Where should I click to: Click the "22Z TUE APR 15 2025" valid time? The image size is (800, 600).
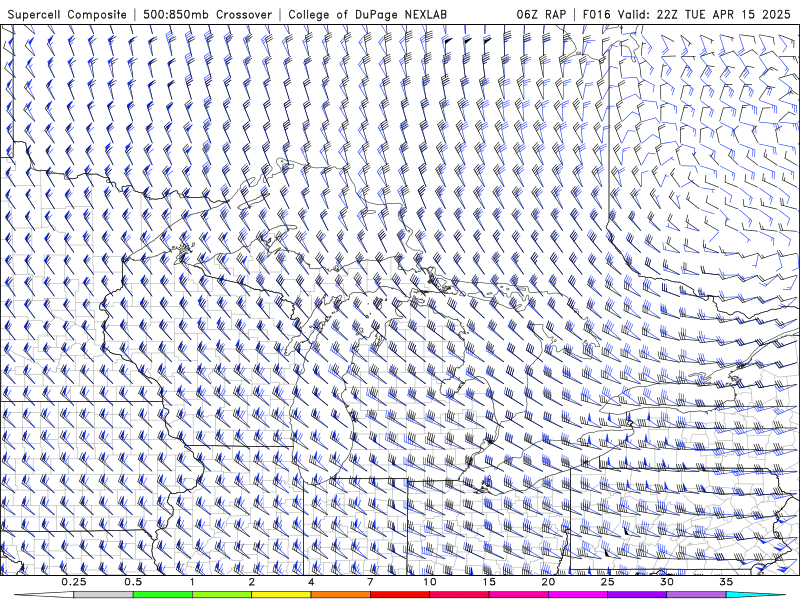tap(723, 14)
